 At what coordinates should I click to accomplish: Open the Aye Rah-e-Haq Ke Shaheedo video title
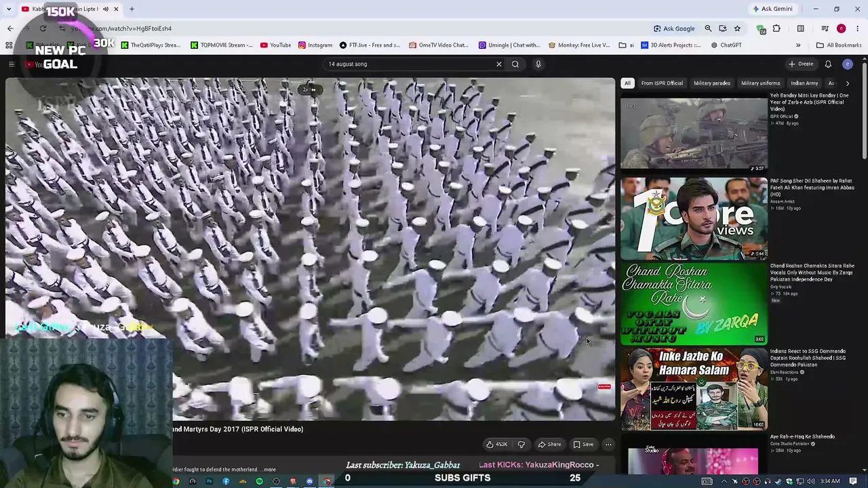click(802, 437)
